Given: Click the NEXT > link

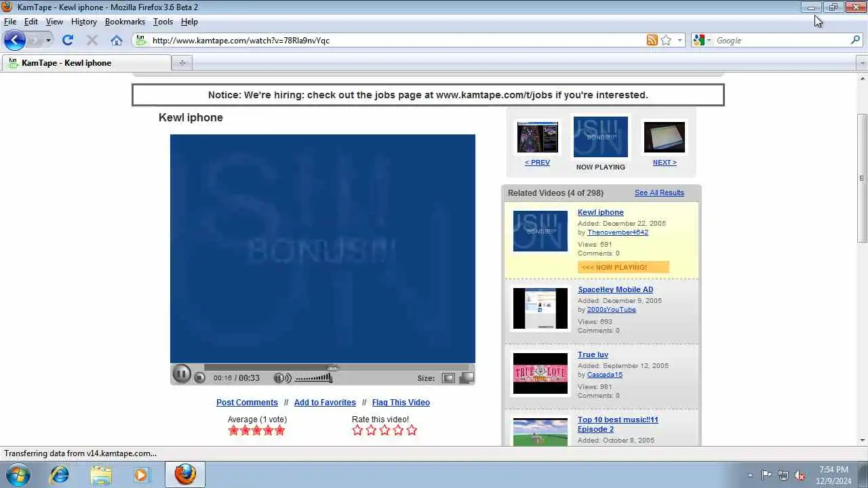Looking at the screenshot, I should point(665,163).
